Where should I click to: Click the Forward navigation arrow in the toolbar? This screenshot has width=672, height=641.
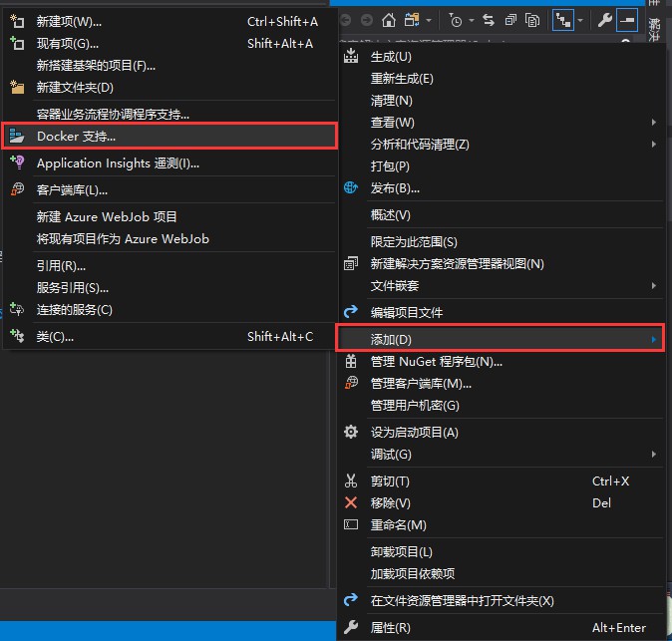367,20
